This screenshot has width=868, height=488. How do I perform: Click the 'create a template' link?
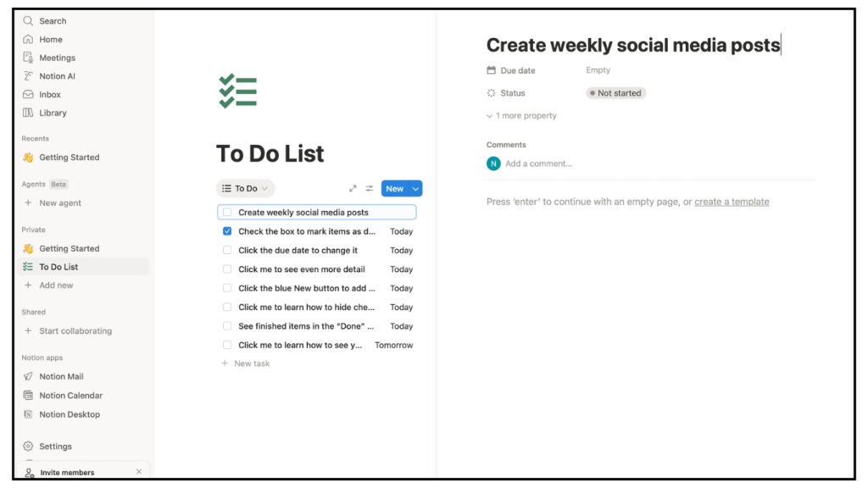point(732,202)
